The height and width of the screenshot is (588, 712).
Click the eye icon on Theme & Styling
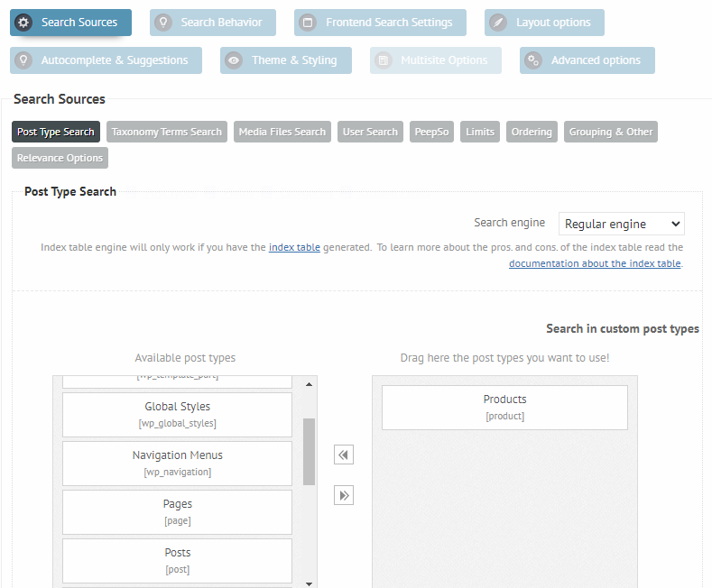coord(234,60)
